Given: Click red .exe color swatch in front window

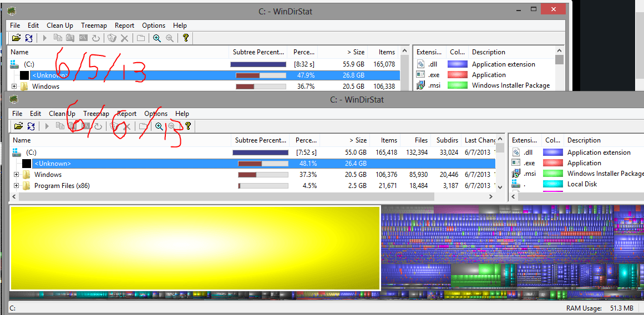Looking at the screenshot, I should [x=553, y=163].
